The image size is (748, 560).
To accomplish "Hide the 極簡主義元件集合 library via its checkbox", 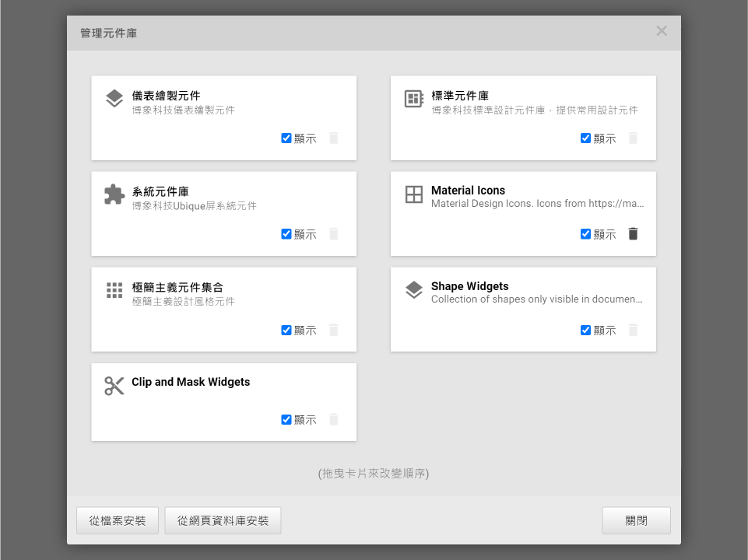I will tap(286, 330).
